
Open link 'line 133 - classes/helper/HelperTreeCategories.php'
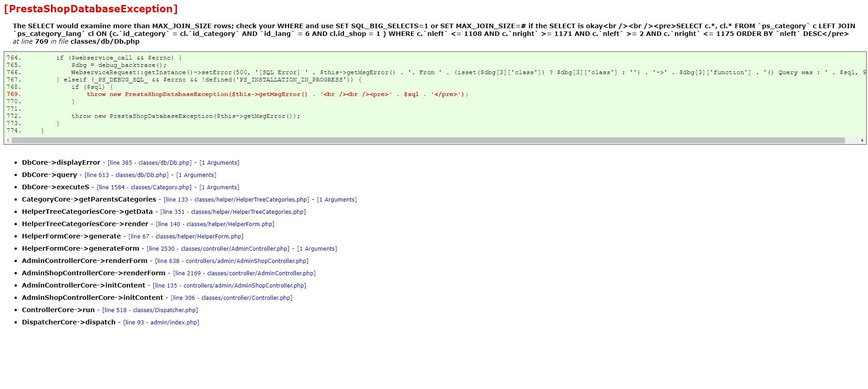click(x=237, y=200)
